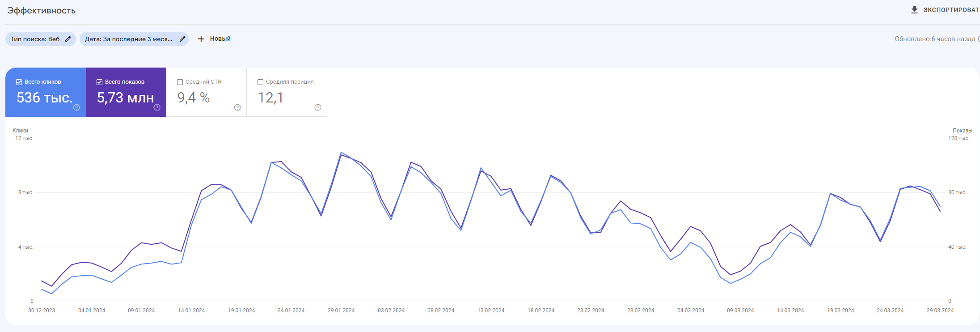The height and width of the screenshot is (332, 980).
Task: Open the Дата: За последние 3 месяца chip
Action: coord(134,39)
